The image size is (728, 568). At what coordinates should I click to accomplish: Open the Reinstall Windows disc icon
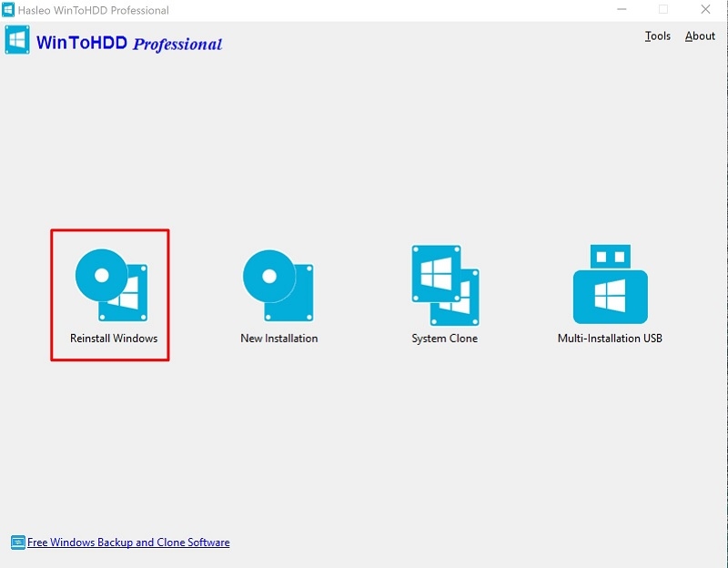111,285
